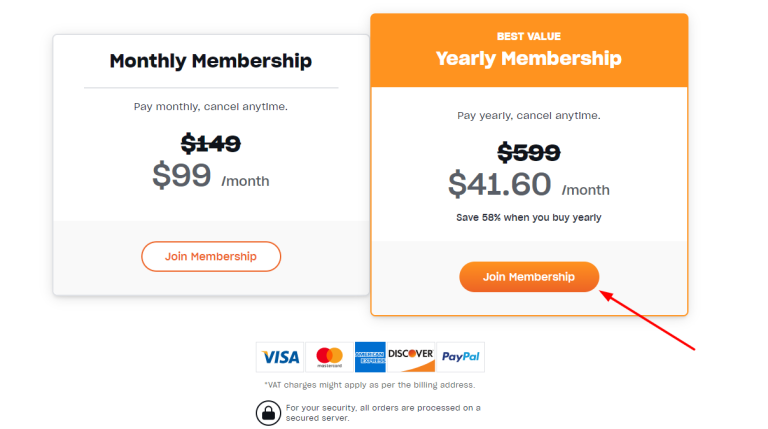This screenshot has height=429, width=768.
Task: Select the American Express icon
Action: pyautogui.click(x=370, y=357)
